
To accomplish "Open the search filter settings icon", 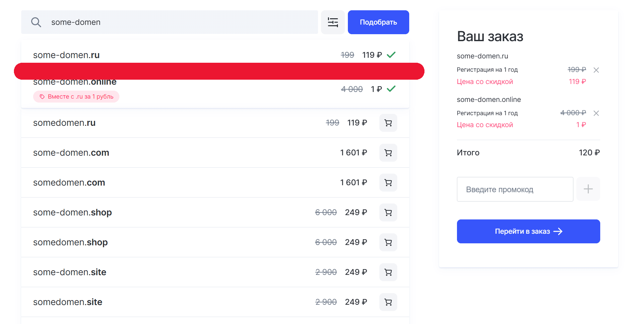I will click(x=333, y=22).
